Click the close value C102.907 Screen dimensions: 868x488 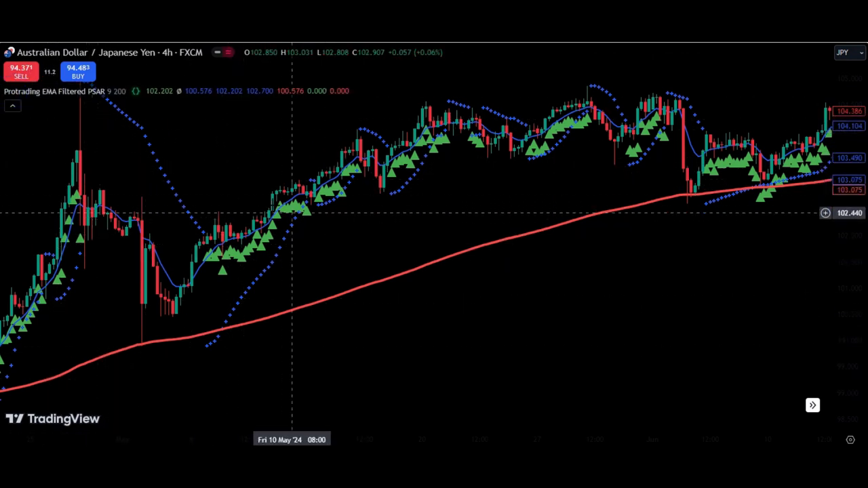[368, 52]
